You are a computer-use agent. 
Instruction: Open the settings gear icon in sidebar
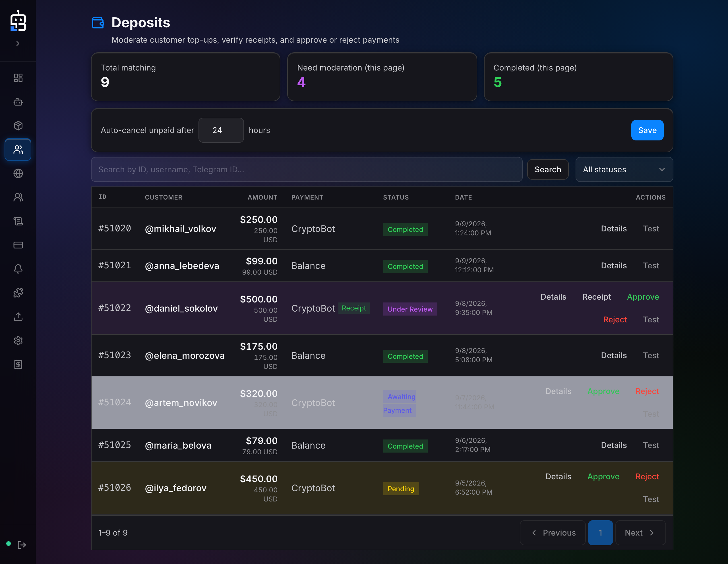click(x=18, y=341)
